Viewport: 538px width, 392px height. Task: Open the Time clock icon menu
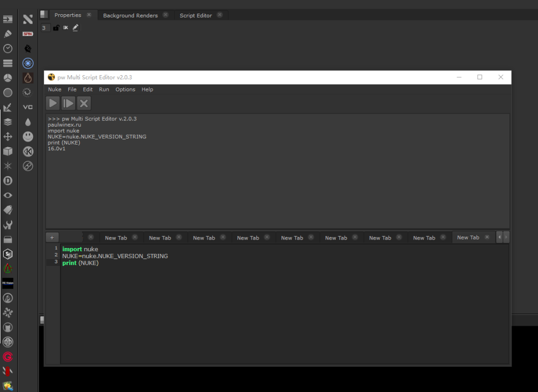(8, 48)
